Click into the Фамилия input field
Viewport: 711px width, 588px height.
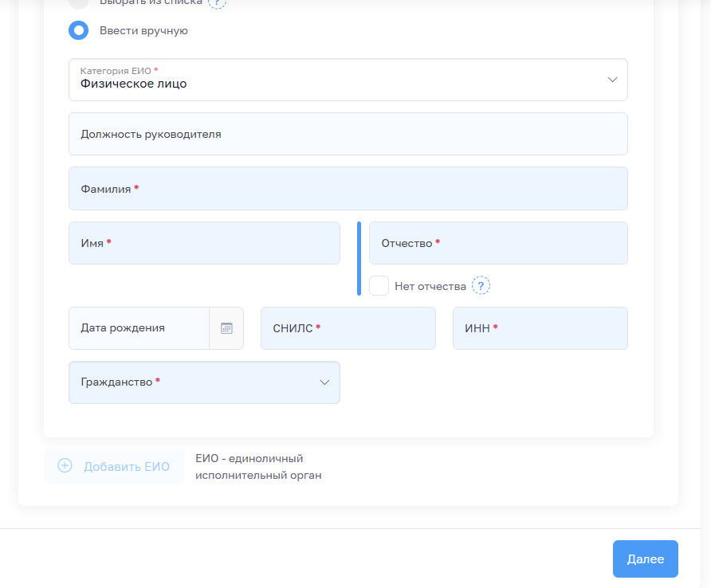click(348, 189)
